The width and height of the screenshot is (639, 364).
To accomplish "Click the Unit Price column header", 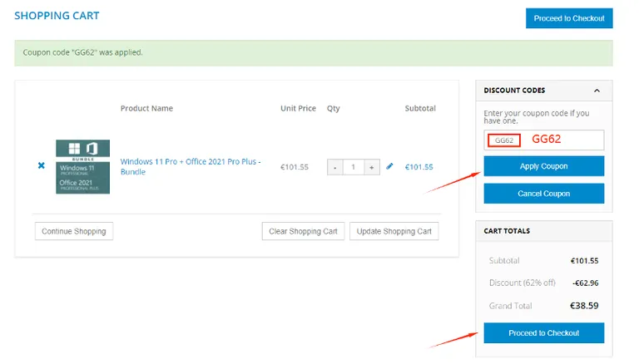I will coord(298,108).
